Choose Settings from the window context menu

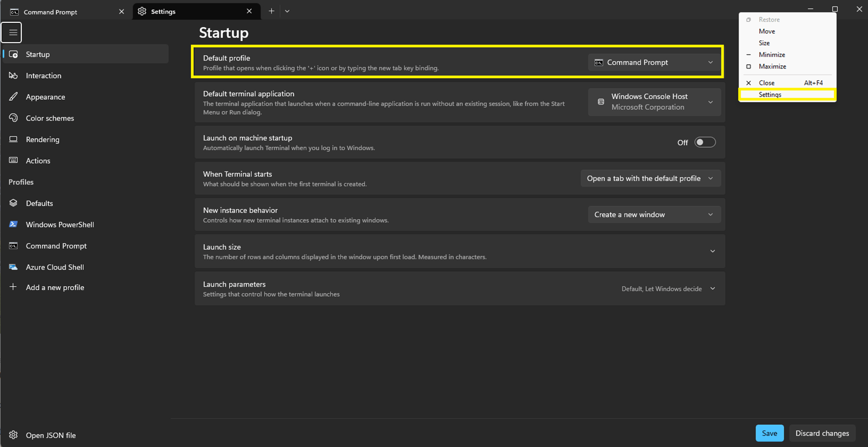click(770, 94)
